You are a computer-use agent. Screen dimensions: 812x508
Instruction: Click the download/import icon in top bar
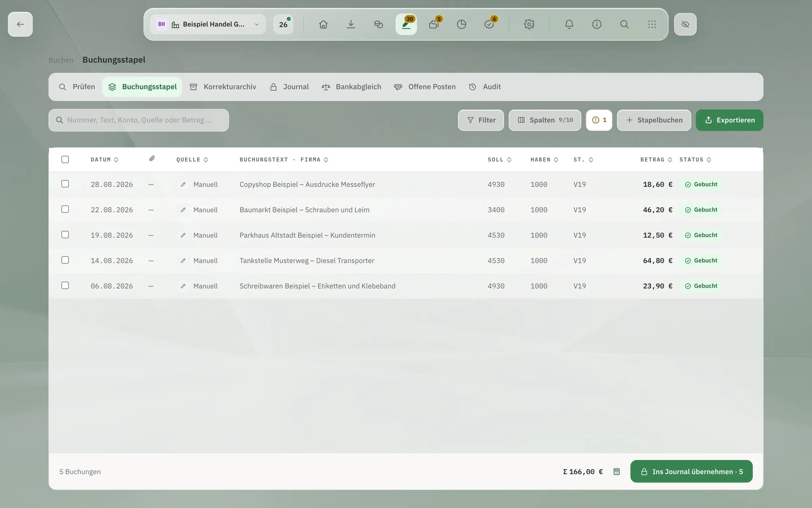[x=351, y=24]
